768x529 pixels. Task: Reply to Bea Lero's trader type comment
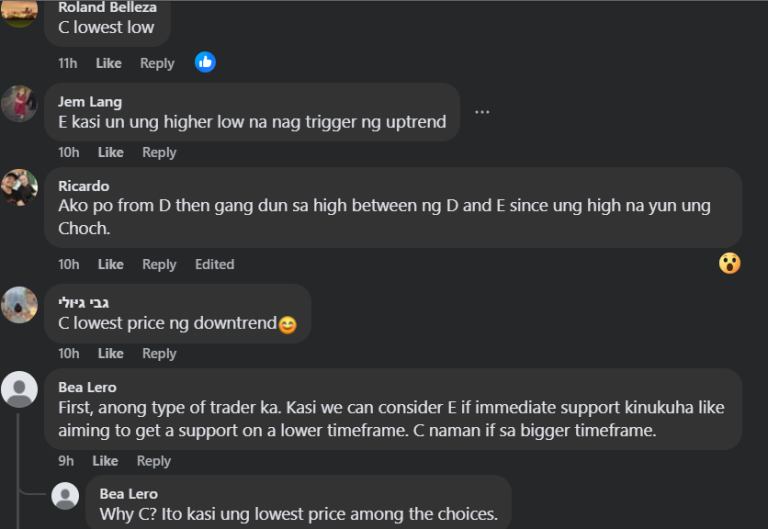click(154, 461)
